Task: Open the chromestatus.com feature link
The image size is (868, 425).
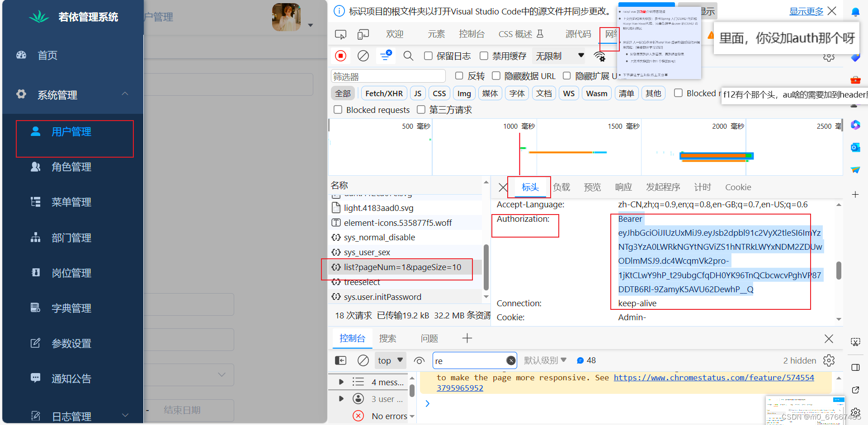Action: point(713,378)
